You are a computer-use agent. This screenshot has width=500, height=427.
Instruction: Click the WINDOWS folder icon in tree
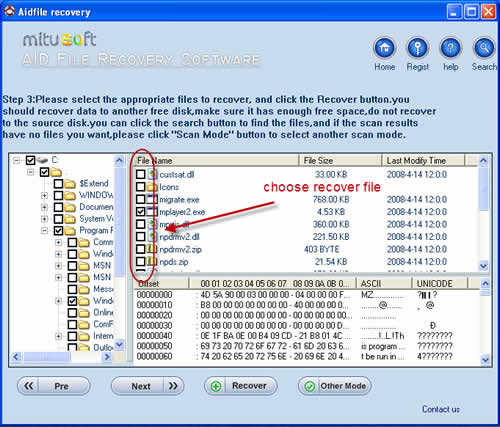pos(70,195)
